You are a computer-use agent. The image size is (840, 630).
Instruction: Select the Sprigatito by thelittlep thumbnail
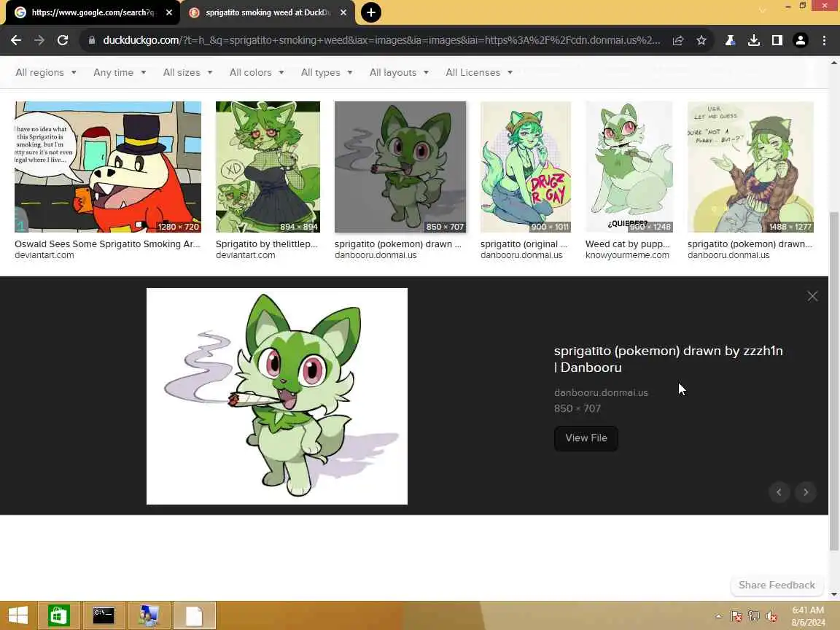(268, 166)
